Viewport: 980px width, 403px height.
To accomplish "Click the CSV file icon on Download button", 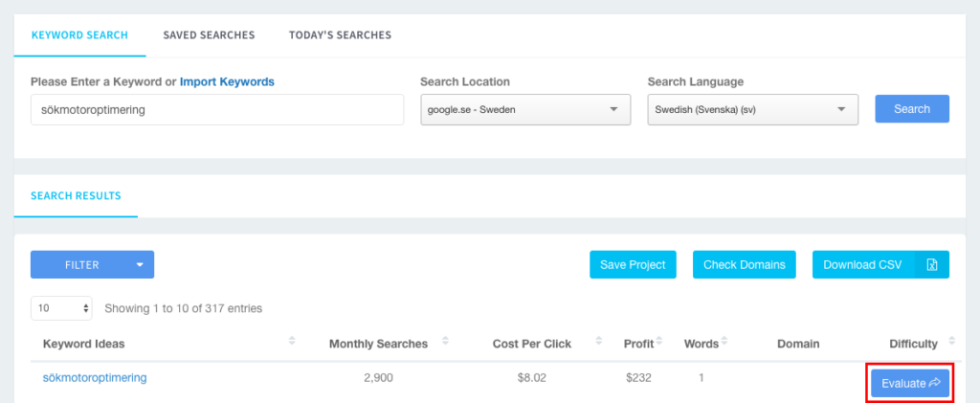I will [x=932, y=265].
